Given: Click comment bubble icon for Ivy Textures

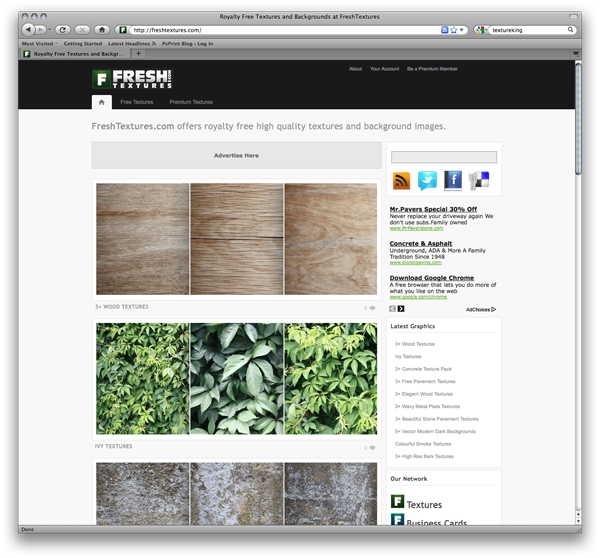Looking at the screenshot, I should pos(372,447).
